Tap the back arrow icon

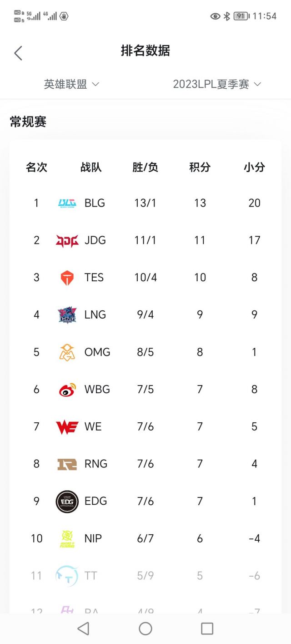tap(18, 53)
